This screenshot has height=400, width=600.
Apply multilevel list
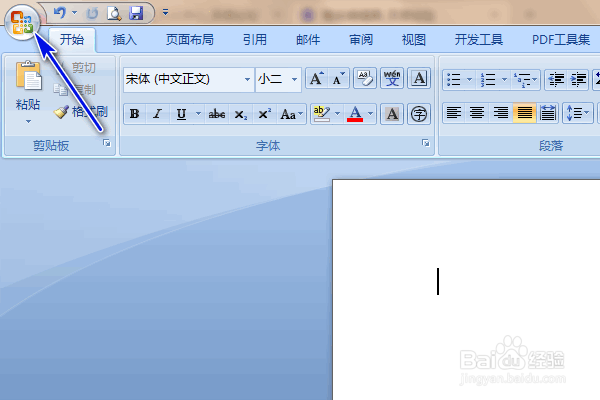525,80
